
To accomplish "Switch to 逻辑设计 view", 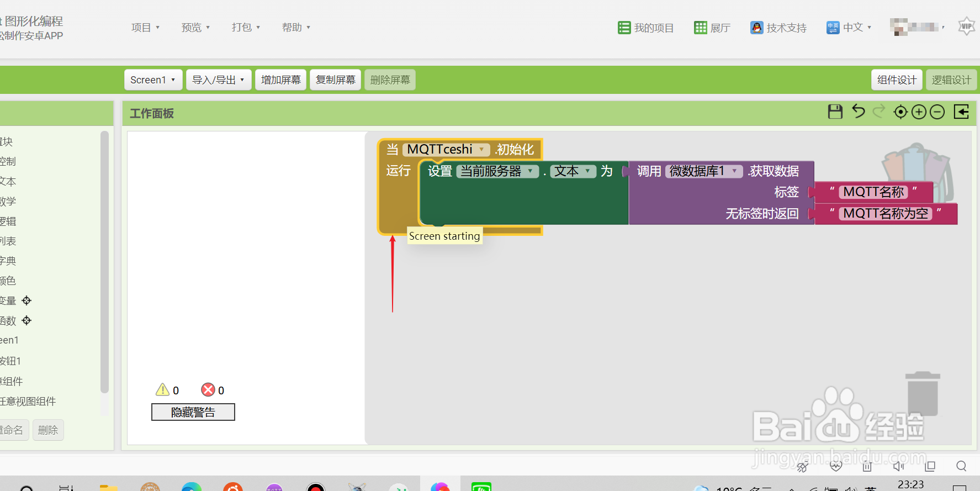I will pos(951,80).
